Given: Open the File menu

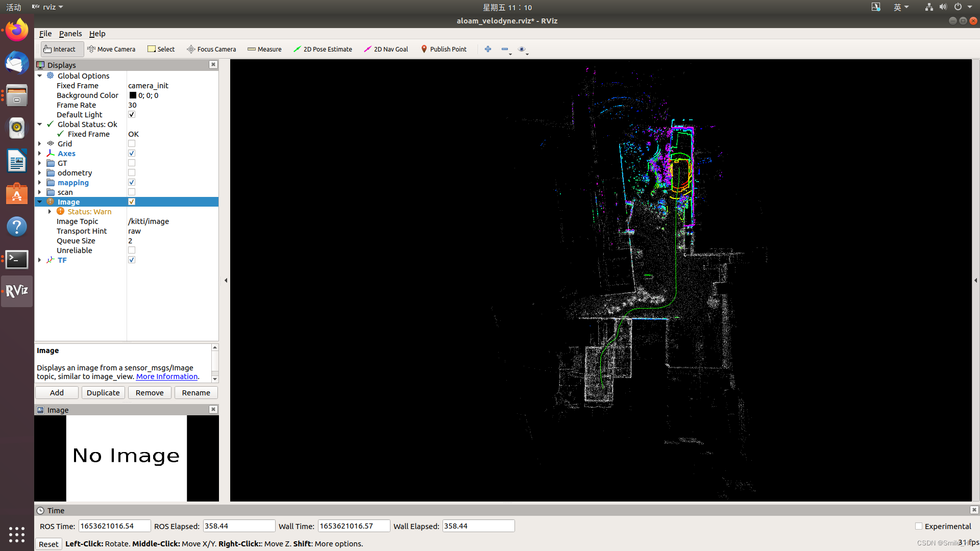Looking at the screenshot, I should coord(45,34).
